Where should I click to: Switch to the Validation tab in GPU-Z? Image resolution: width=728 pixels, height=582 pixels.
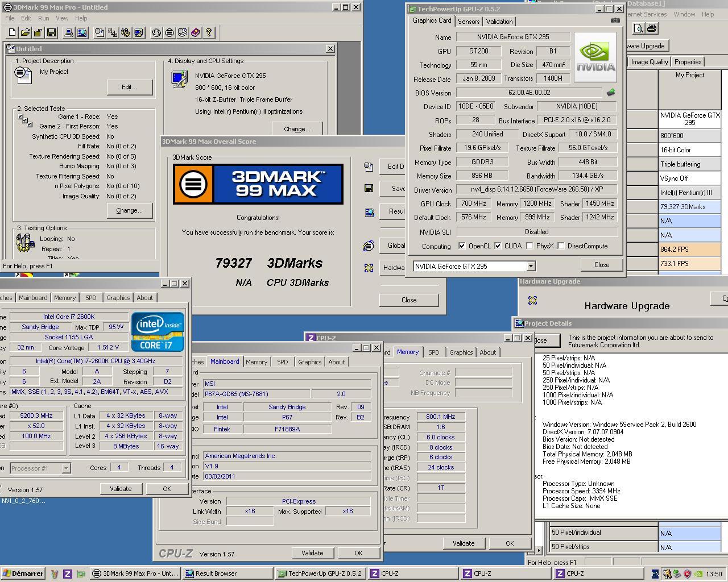499,22
